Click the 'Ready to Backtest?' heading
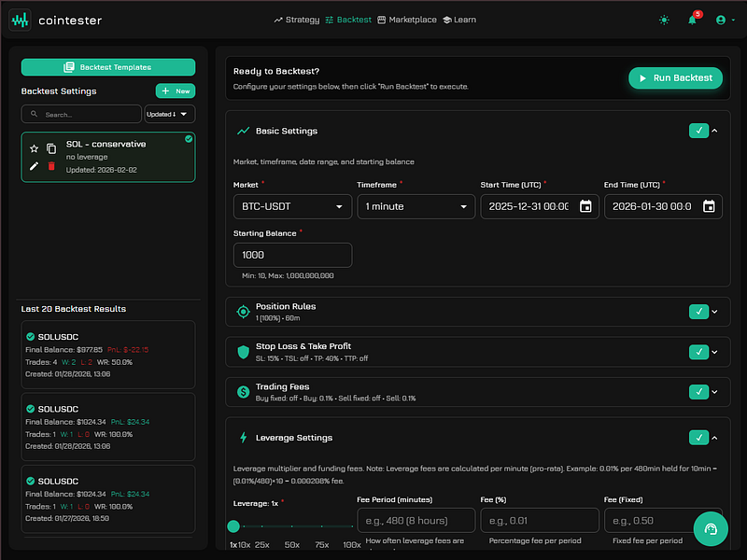747x560 pixels. (276, 71)
